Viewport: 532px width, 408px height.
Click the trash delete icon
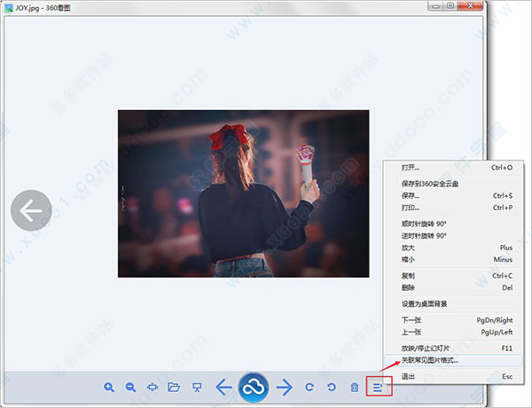[354, 387]
